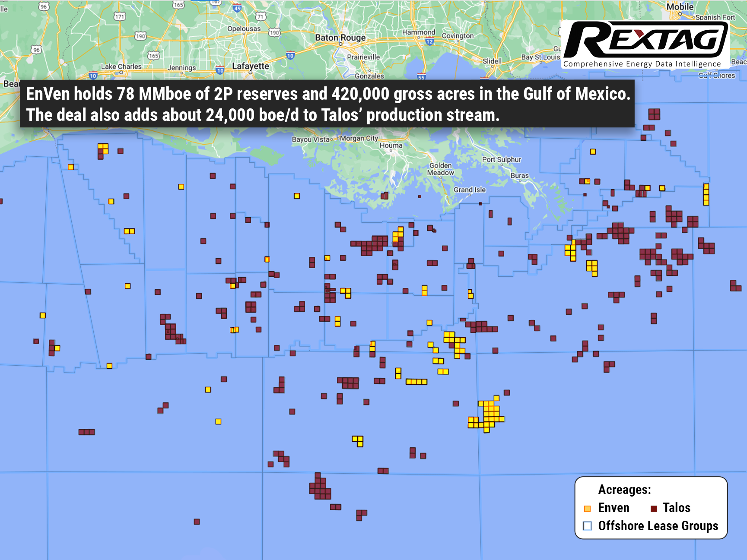Click the Enven yellow legend swatch
Screen dimensions: 747x560
(588, 509)
